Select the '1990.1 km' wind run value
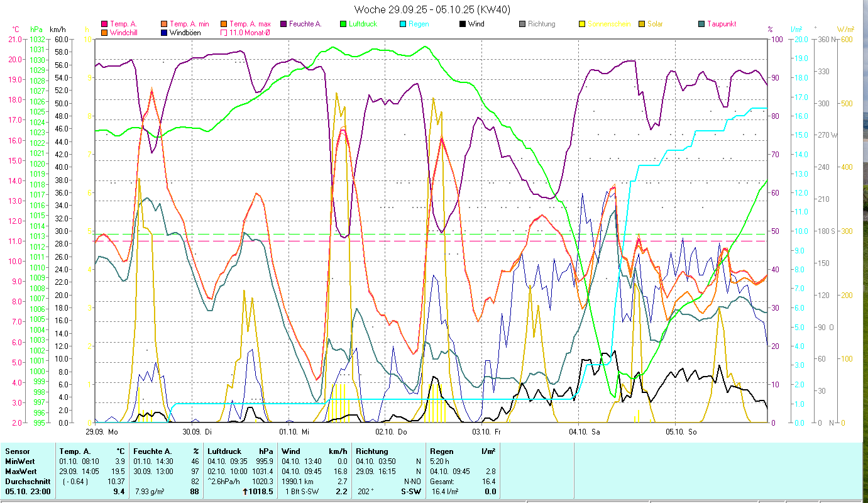The image size is (868, 503). coord(299,482)
